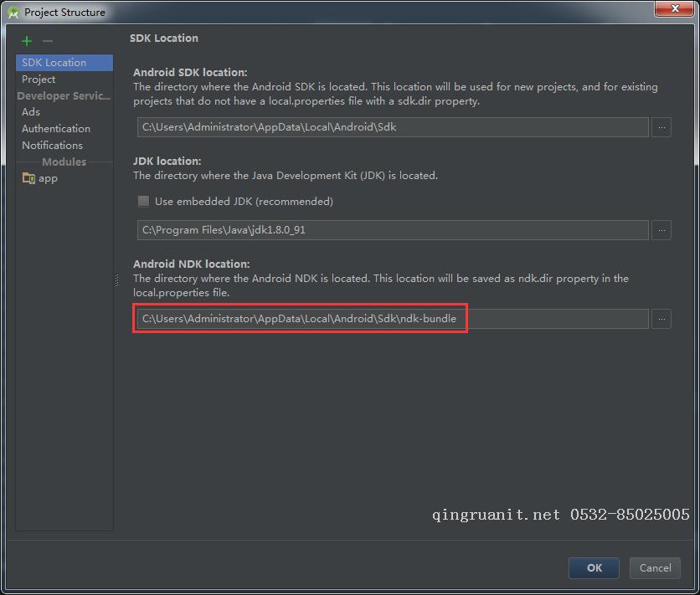Confirm with the OK button
Viewport: 700px width, 595px height.
pos(594,567)
